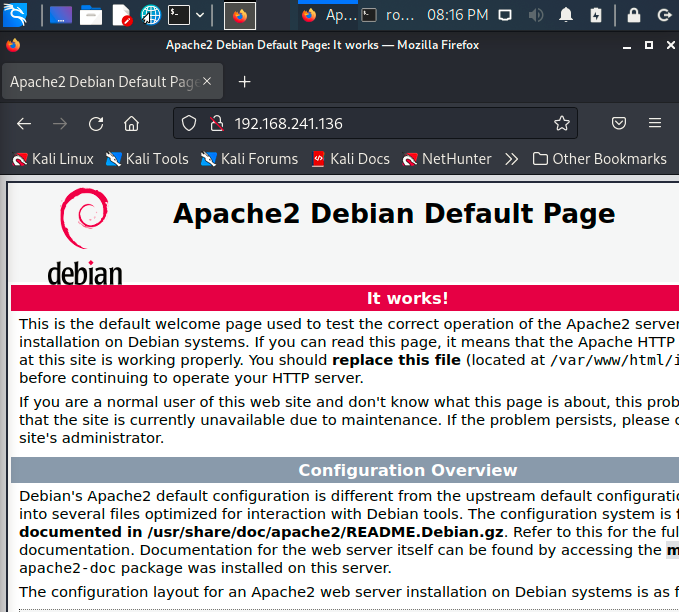
Task: Go back one page
Action: tap(24, 124)
